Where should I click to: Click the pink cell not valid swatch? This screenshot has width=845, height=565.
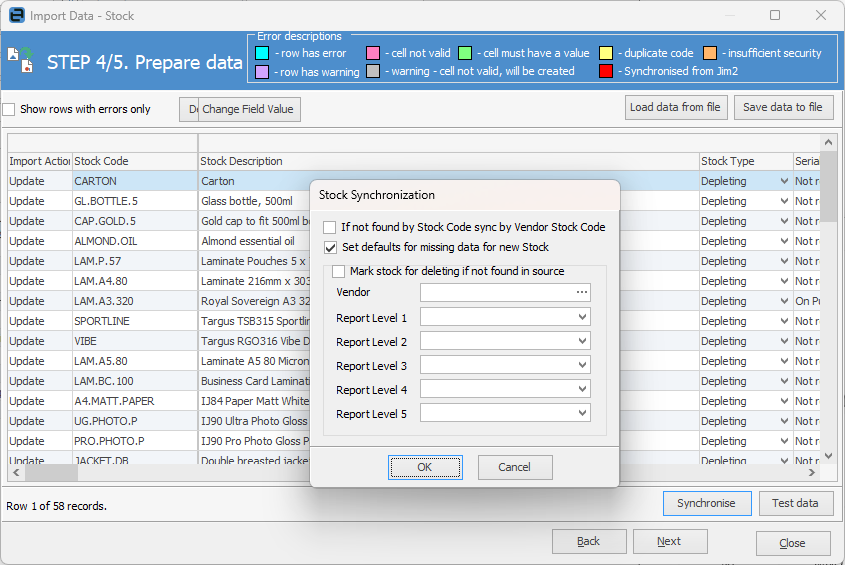[372, 53]
